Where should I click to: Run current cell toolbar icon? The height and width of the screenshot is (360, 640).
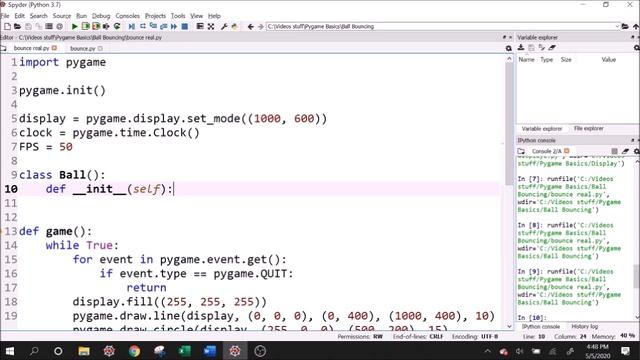pos(85,27)
